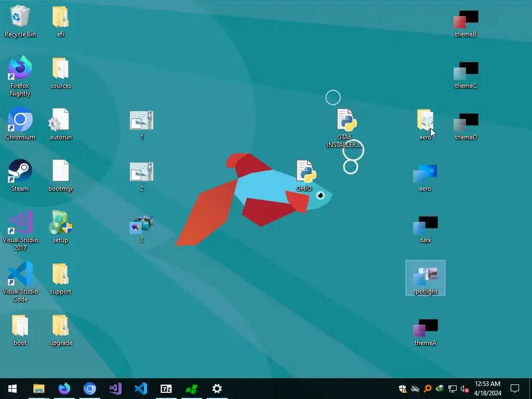Switch to Chromium on the taskbar

[x=89, y=389]
